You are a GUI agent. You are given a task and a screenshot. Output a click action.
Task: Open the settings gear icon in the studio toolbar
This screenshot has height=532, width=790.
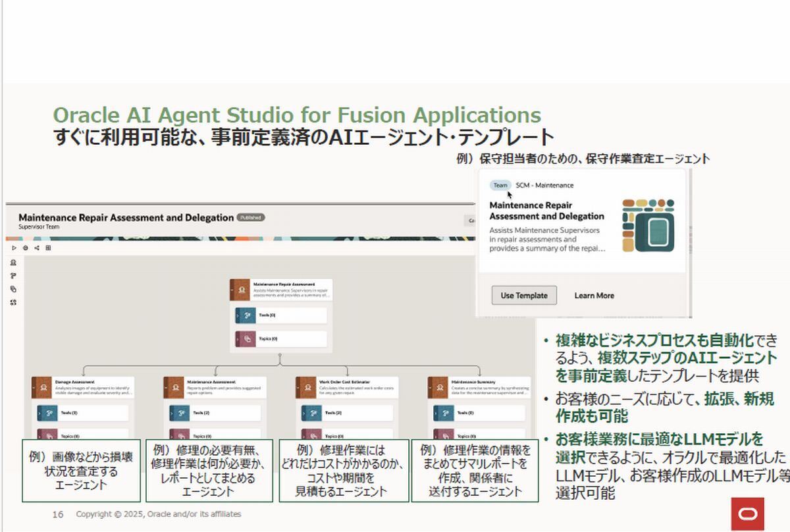point(25,248)
